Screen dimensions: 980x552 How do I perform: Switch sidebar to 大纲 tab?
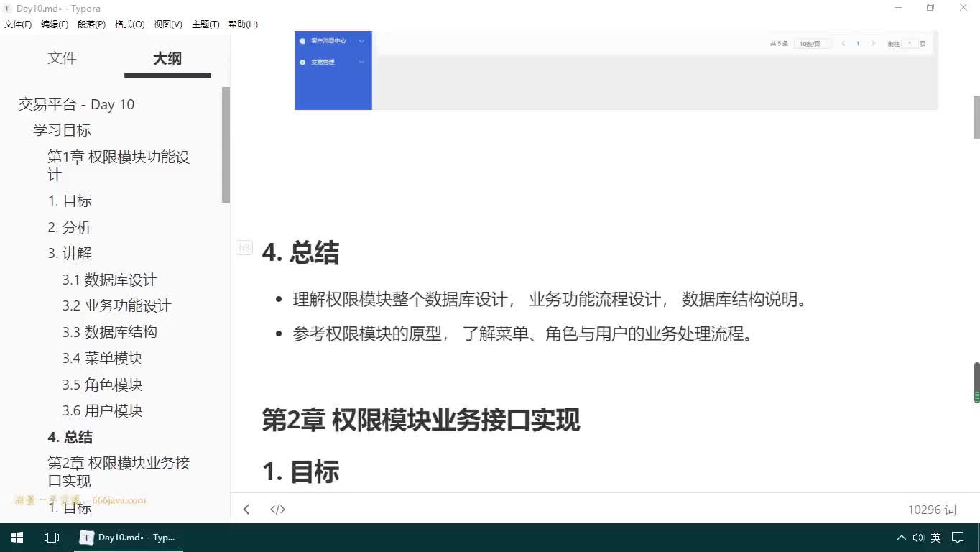[167, 58]
